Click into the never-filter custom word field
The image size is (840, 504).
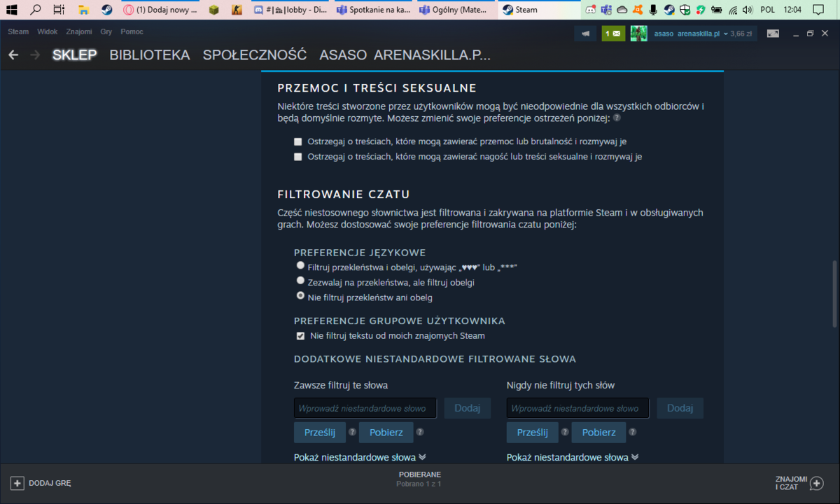tap(578, 408)
